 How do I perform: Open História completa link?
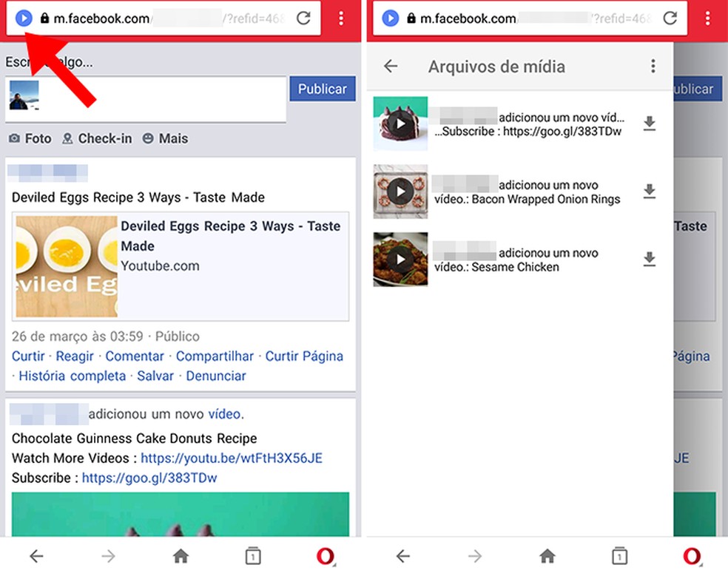click(x=72, y=376)
